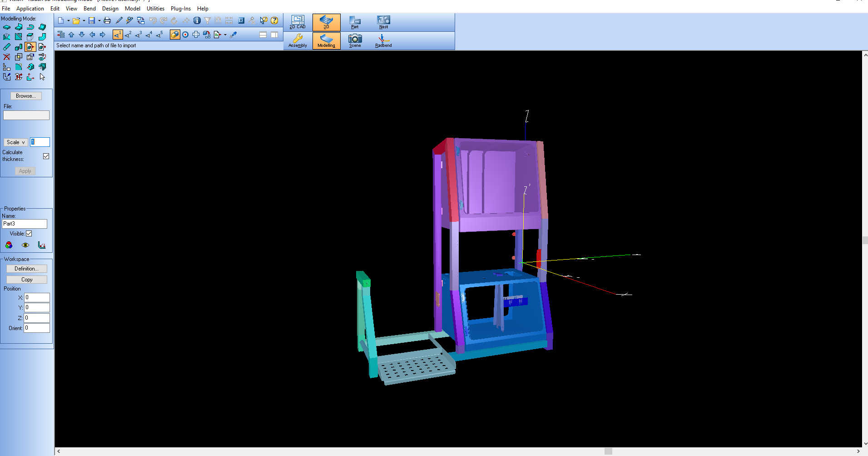868x456 pixels.
Task: Expand the Open file dropdown arrow
Action: pos(84,21)
